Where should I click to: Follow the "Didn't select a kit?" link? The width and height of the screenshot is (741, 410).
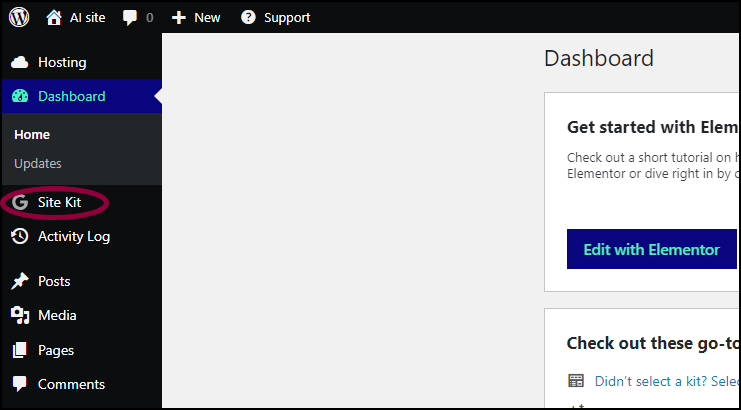(667, 381)
